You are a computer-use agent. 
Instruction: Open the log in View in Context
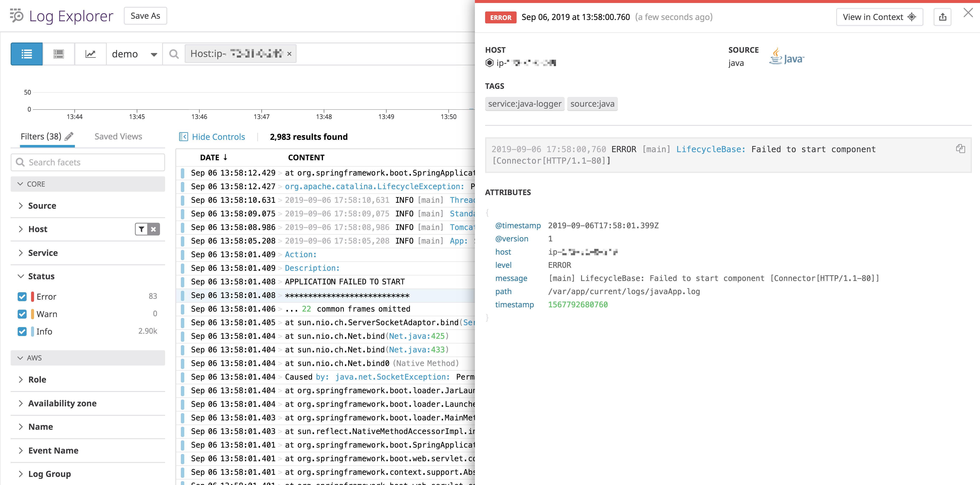coord(879,17)
